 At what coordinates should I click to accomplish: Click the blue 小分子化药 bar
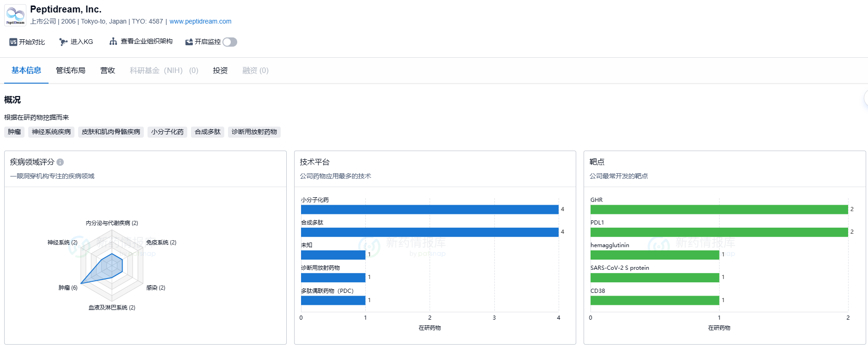[429, 209]
